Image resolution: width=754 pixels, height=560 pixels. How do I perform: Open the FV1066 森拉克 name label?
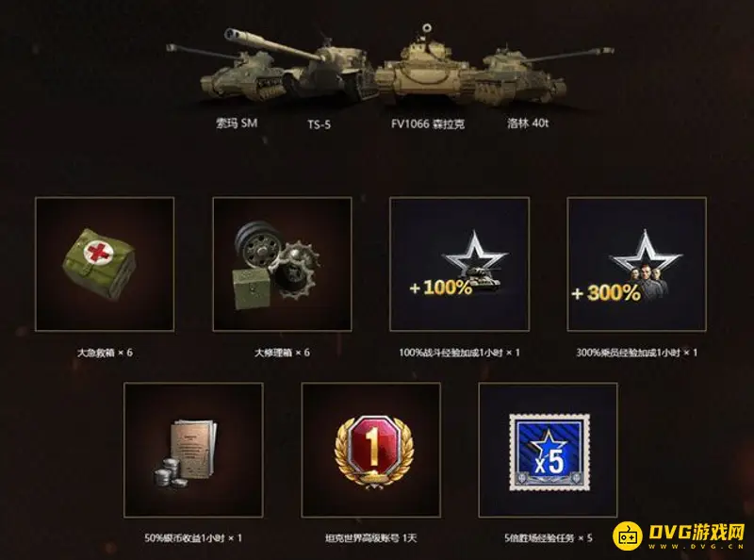tap(428, 124)
